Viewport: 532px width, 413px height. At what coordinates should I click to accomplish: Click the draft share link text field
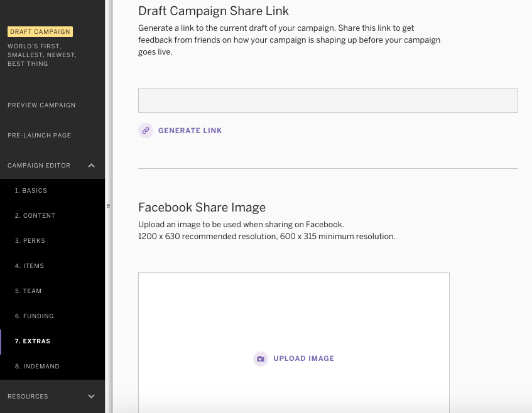[328, 100]
